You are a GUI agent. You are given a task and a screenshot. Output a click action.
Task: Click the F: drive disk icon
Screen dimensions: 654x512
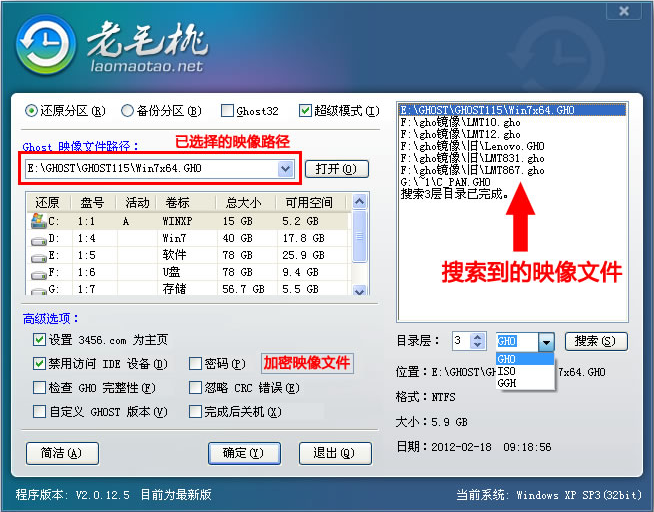coord(39,275)
